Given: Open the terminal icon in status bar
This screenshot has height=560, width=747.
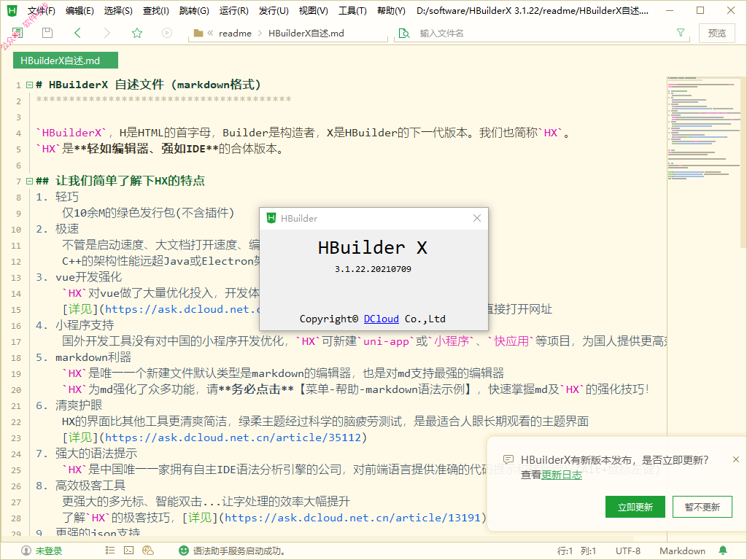Looking at the screenshot, I should click(128, 551).
